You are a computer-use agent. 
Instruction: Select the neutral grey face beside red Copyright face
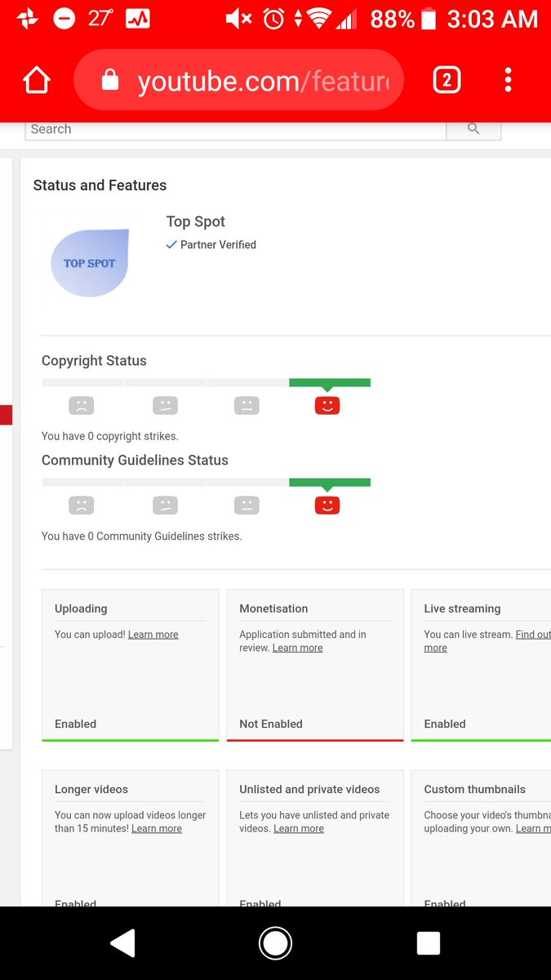click(247, 405)
